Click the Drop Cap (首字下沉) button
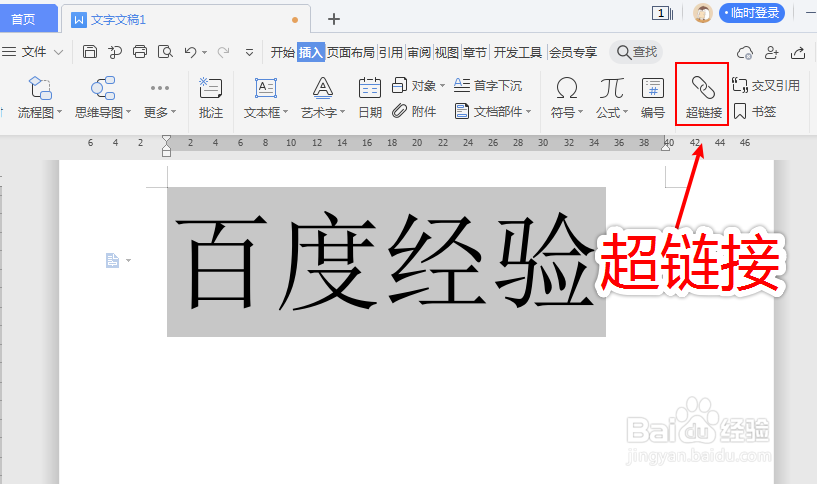Screen dimensions: 817x484 click(x=488, y=85)
